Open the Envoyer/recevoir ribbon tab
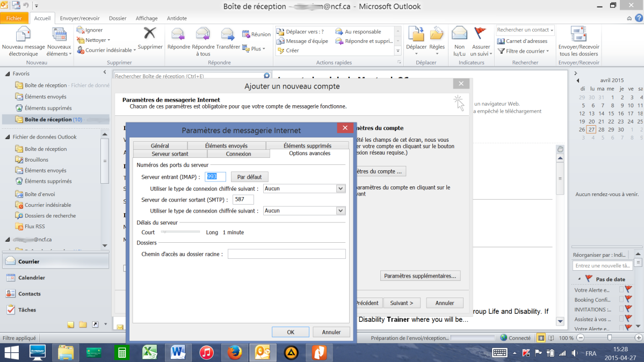The image size is (644, 362). pos(79,18)
